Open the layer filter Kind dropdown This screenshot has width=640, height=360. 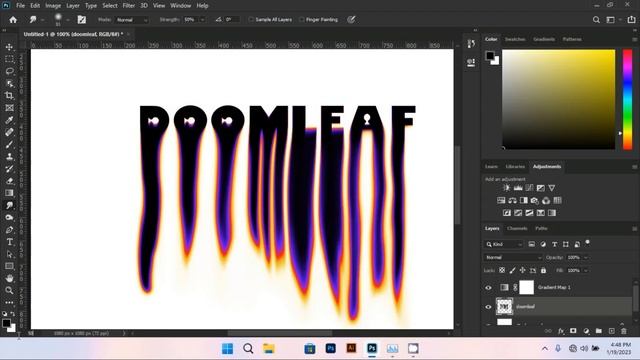click(x=504, y=244)
